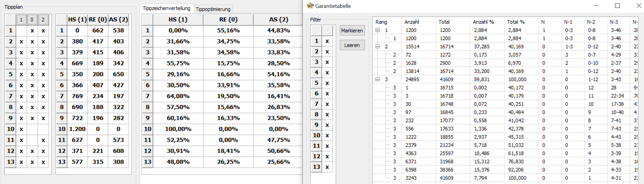The image size is (644, 184).
Task: Click the Markieren button
Action: (x=352, y=30)
